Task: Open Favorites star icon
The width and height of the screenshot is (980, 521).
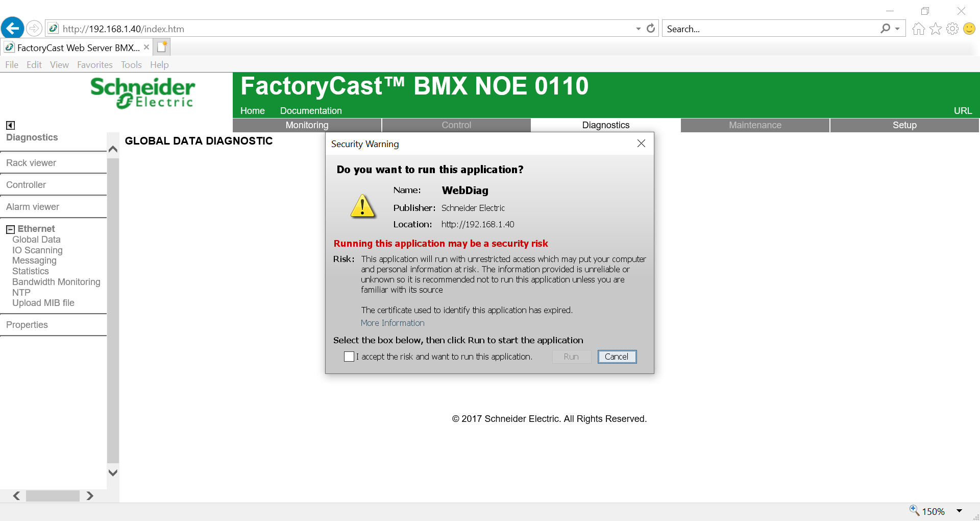Action: (936, 29)
